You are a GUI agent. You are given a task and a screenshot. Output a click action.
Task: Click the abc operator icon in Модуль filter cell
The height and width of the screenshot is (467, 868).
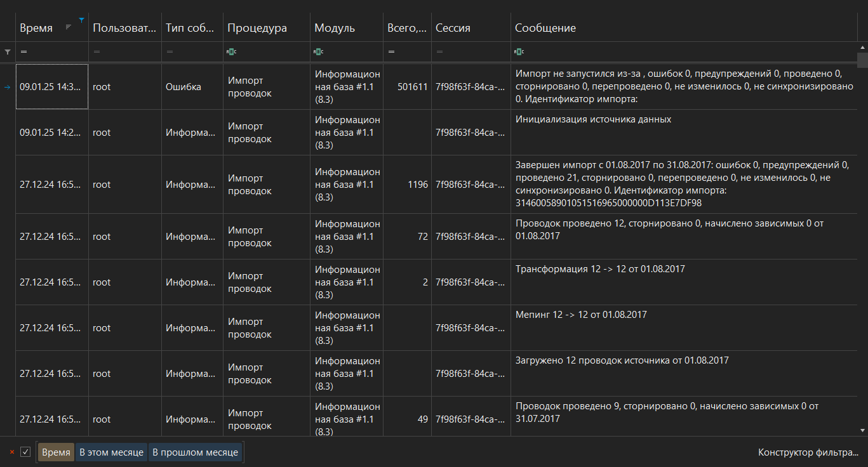(318, 51)
